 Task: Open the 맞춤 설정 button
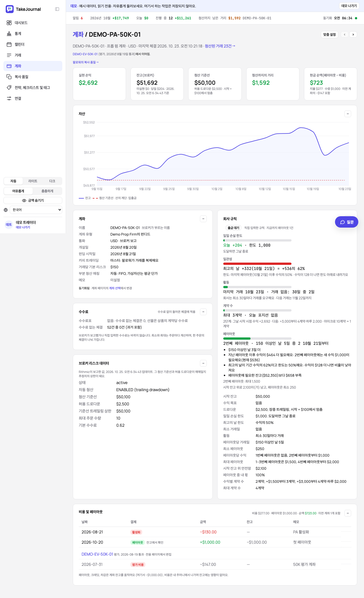(x=330, y=34)
